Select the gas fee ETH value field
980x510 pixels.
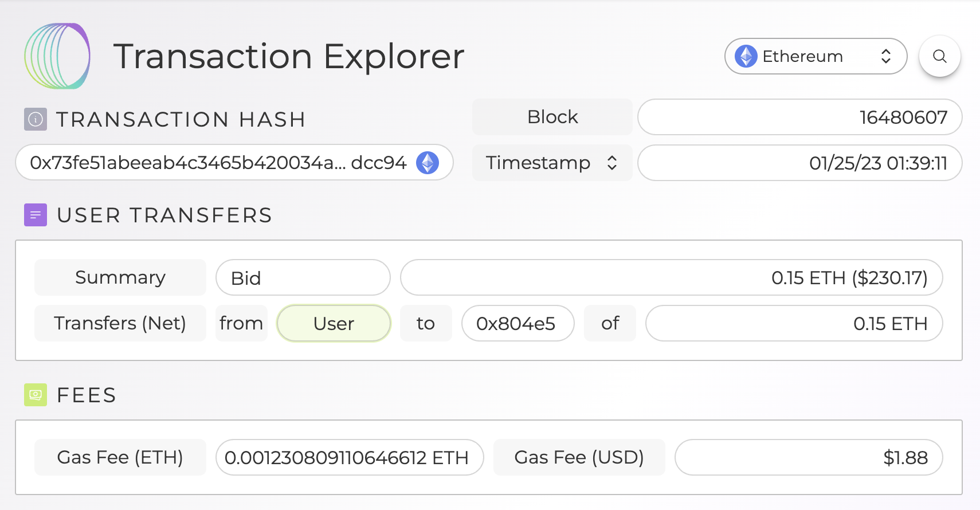[350, 457]
